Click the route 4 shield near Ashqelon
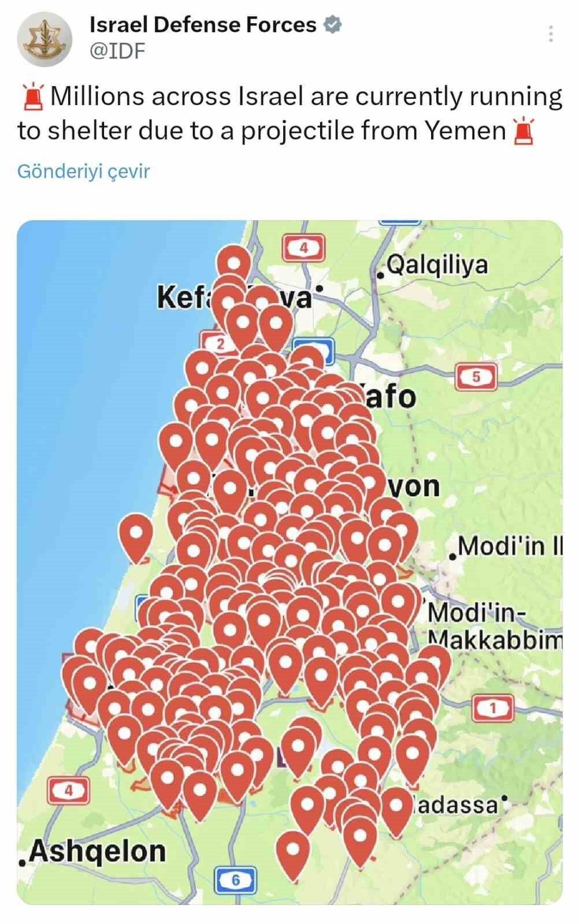 click(x=68, y=791)
